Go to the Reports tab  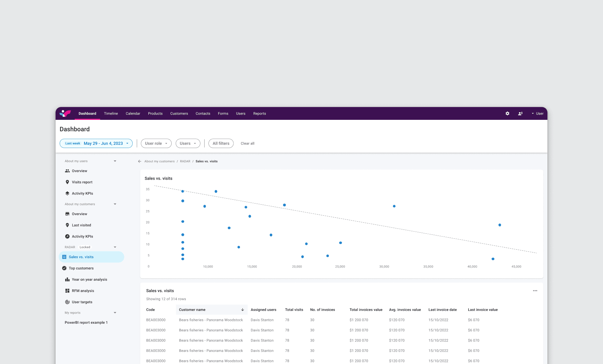[259, 114]
